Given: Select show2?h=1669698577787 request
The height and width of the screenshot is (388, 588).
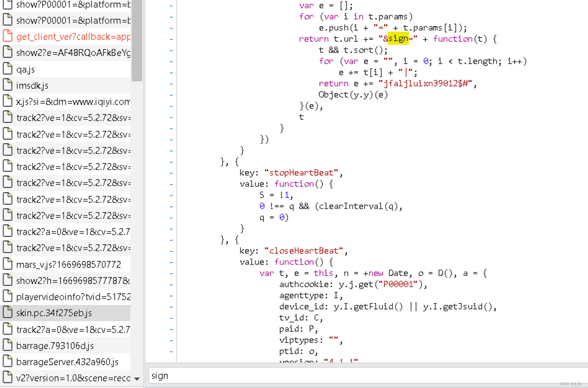Looking at the screenshot, I should pos(73,280).
